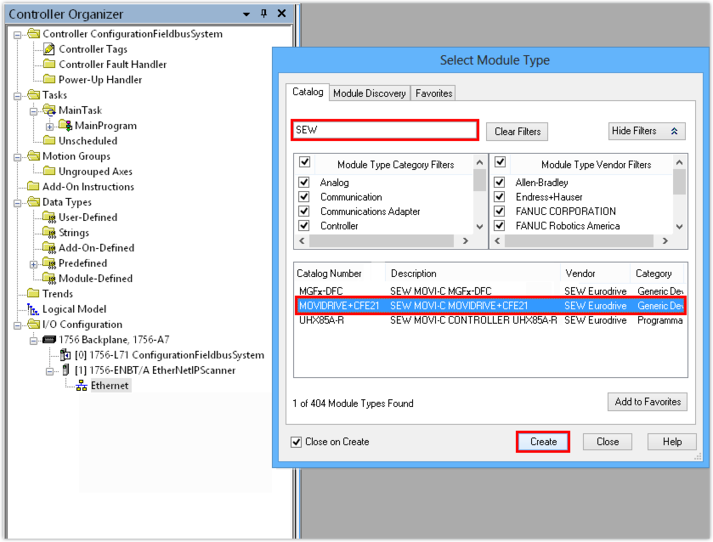This screenshot has height=542, width=713.
Task: Click the 1756-ENBT/A EtherNetIPScanner module icon
Action: tap(66, 370)
